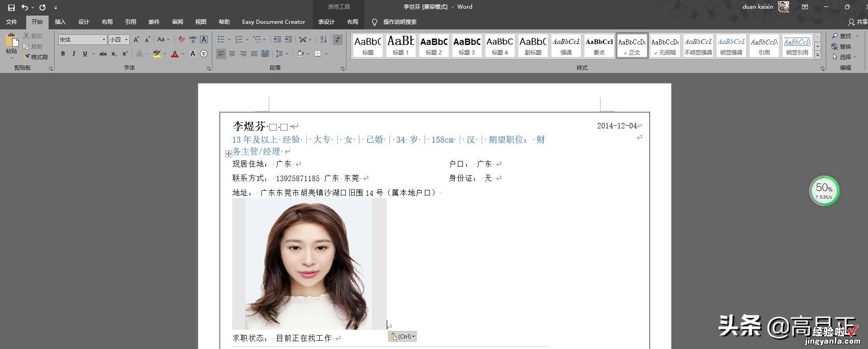
Task: Decrease the paragraph indent
Action: [x=278, y=40]
